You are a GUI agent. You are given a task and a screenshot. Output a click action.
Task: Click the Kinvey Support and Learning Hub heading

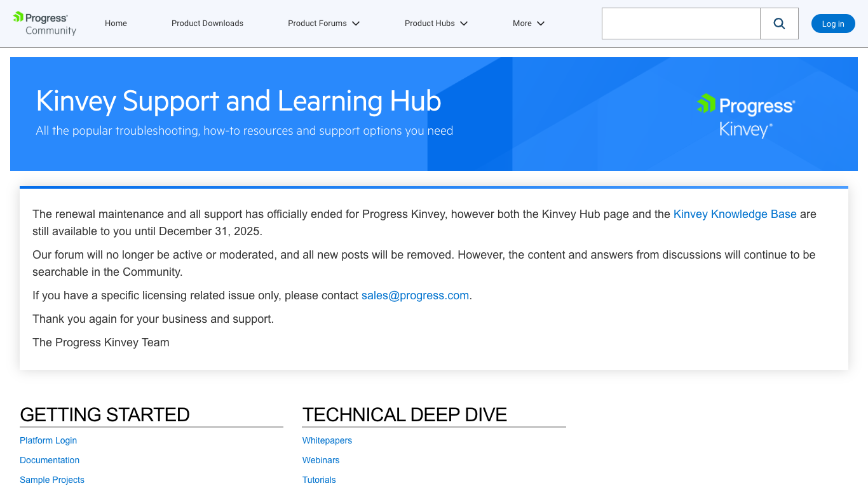tap(238, 101)
